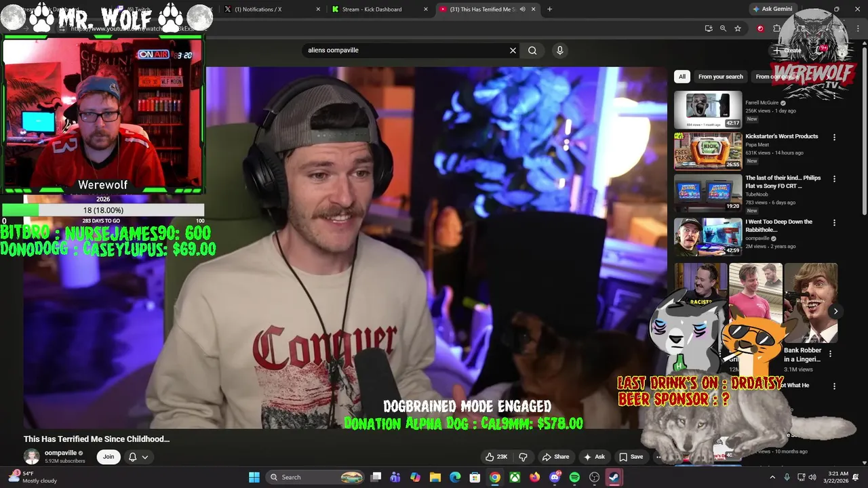Image resolution: width=868 pixels, height=488 pixels.
Task: Open options menu for the TubeNoob video
Action: (x=834, y=179)
